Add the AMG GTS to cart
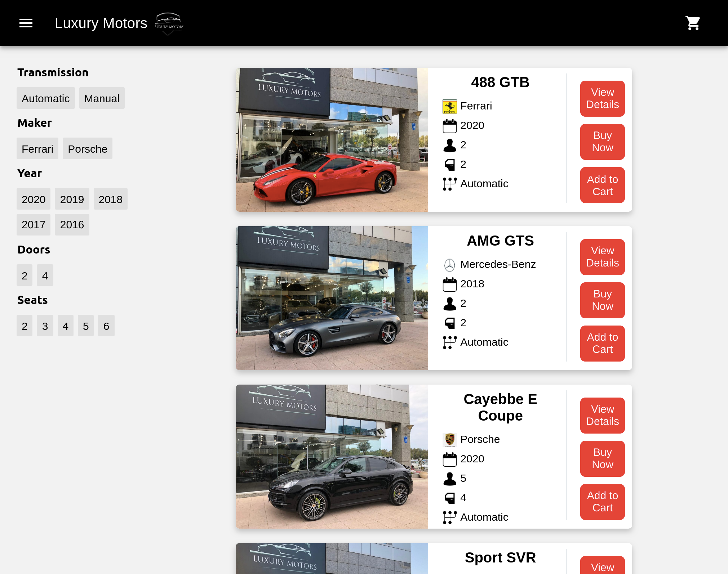728x574 pixels. click(x=603, y=344)
